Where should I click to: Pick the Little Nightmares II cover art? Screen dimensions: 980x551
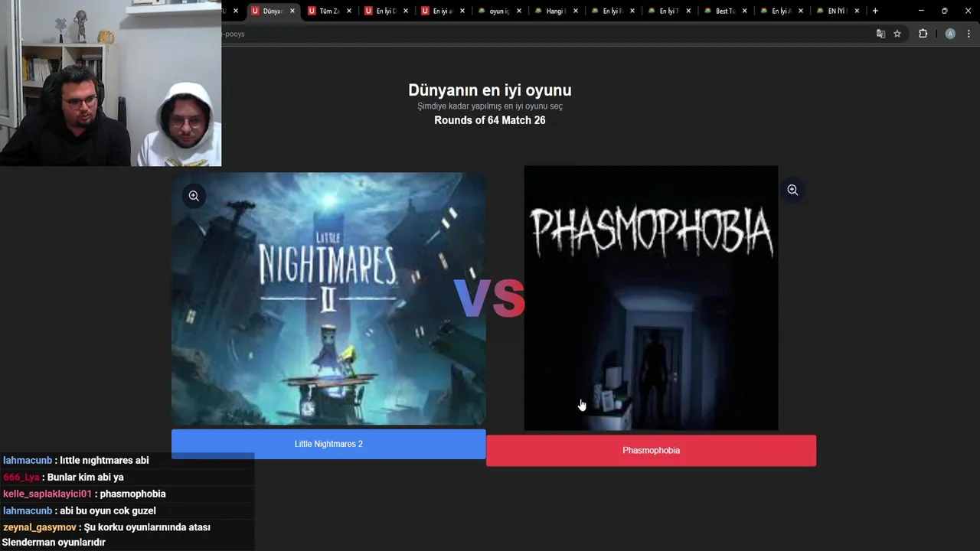pos(328,298)
